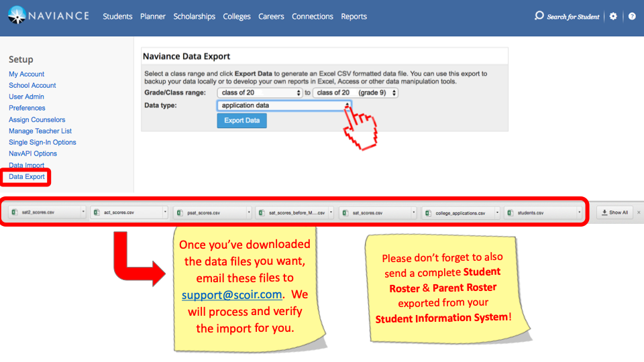Open NavAPI Options link
This screenshot has width=644, height=362.
[33, 154]
